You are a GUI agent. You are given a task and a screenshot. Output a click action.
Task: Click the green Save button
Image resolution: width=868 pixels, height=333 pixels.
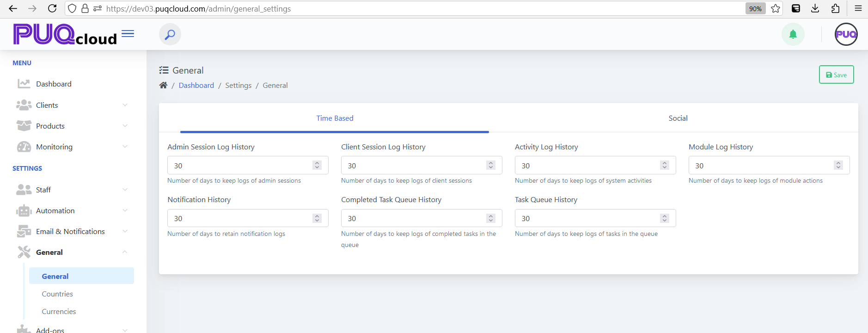836,74
